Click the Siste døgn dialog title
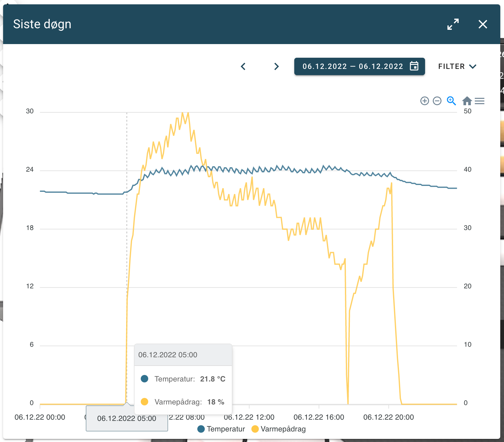Image resolution: width=504 pixels, height=442 pixels. click(42, 24)
